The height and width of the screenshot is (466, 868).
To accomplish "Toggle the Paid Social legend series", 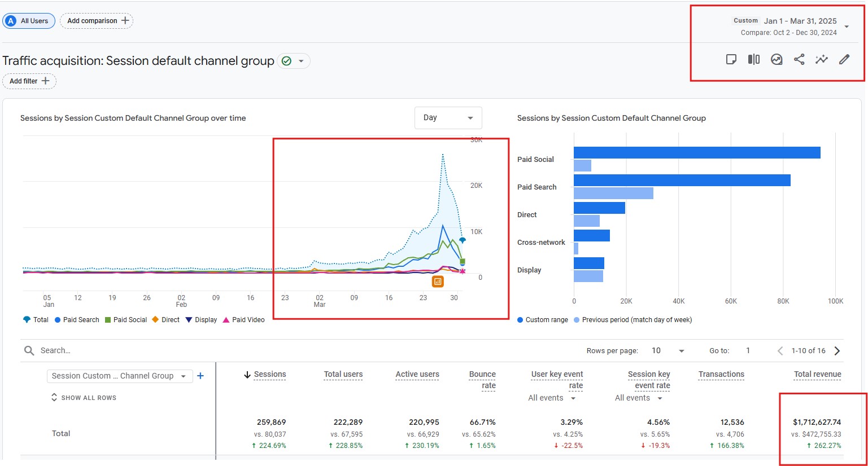I will pyautogui.click(x=126, y=320).
